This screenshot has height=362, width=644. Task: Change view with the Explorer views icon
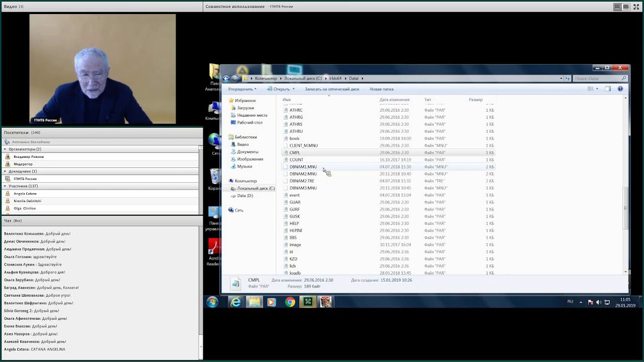[590, 89]
